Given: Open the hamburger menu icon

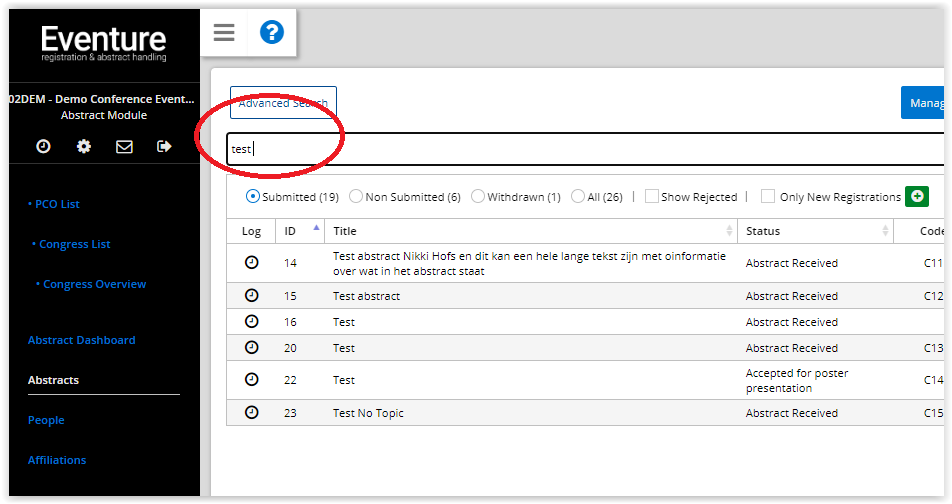Looking at the screenshot, I should [x=223, y=32].
